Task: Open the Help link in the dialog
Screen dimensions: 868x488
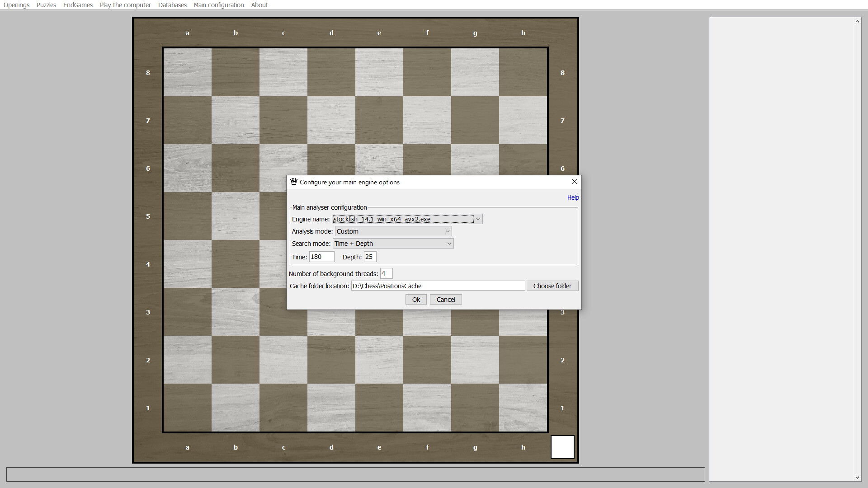Action: pos(572,197)
